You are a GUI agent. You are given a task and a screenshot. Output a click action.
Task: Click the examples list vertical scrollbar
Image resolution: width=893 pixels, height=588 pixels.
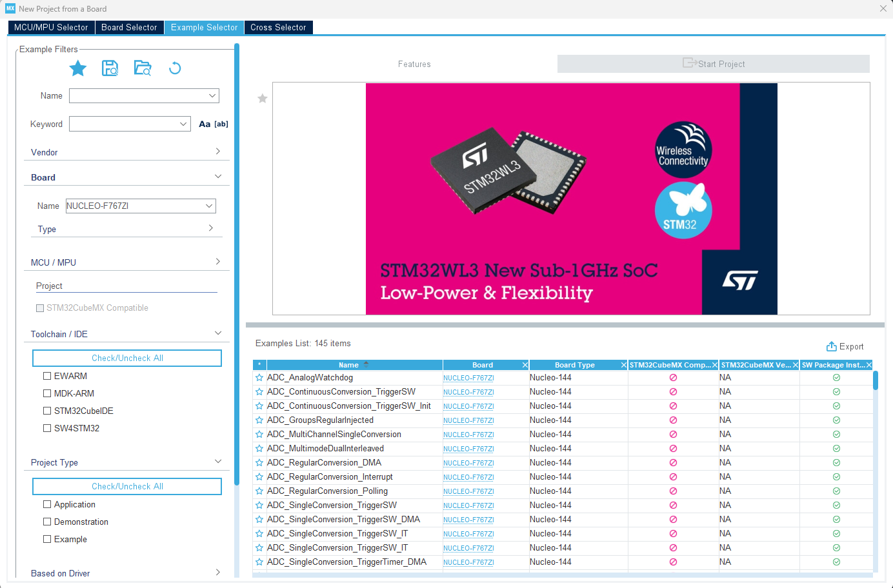(x=876, y=380)
